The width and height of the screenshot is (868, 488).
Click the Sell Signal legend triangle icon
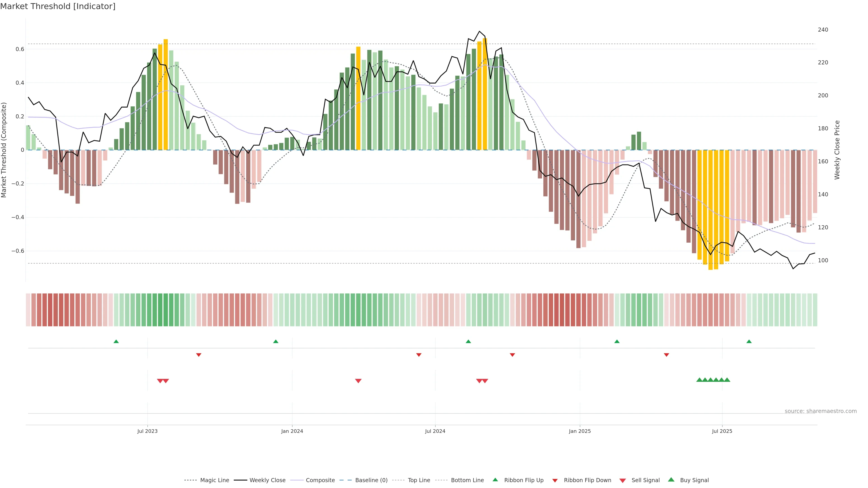click(623, 481)
